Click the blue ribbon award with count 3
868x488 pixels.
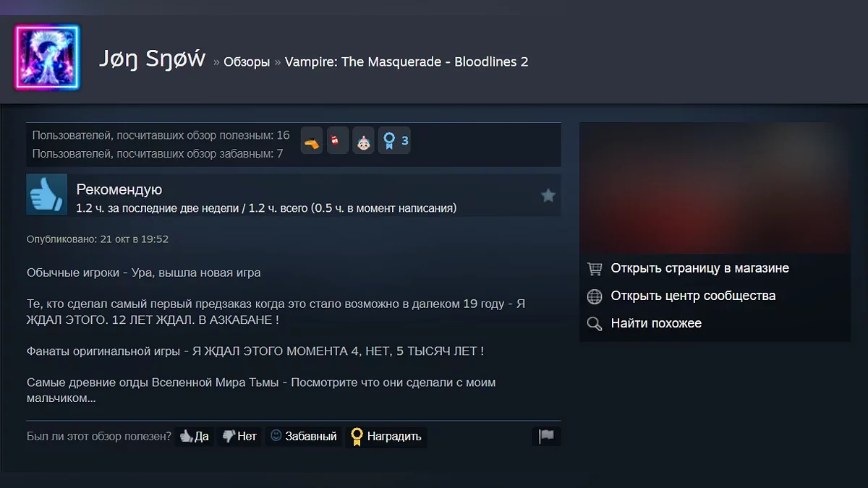tap(395, 140)
